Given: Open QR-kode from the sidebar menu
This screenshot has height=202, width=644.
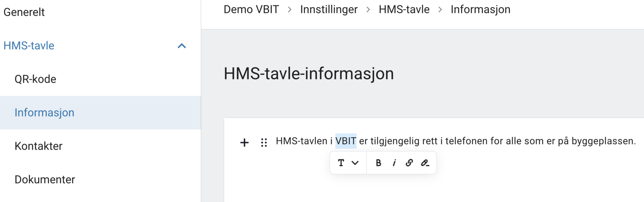Looking at the screenshot, I should click(35, 79).
